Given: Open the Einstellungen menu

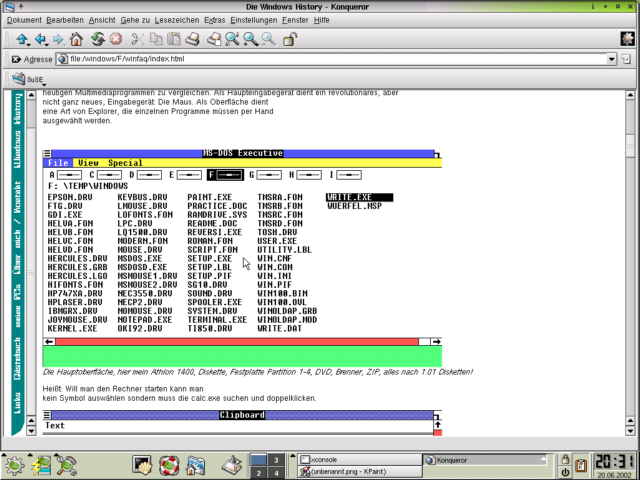Looking at the screenshot, I should tap(253, 20).
